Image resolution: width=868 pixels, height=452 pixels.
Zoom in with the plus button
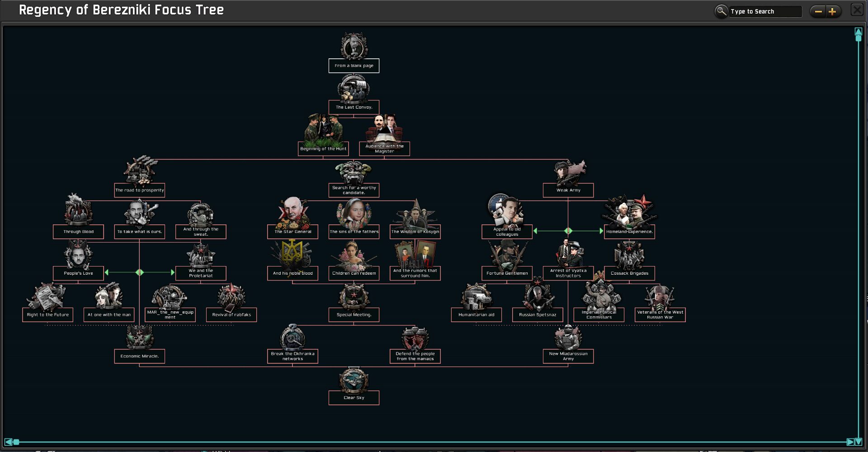coord(832,11)
